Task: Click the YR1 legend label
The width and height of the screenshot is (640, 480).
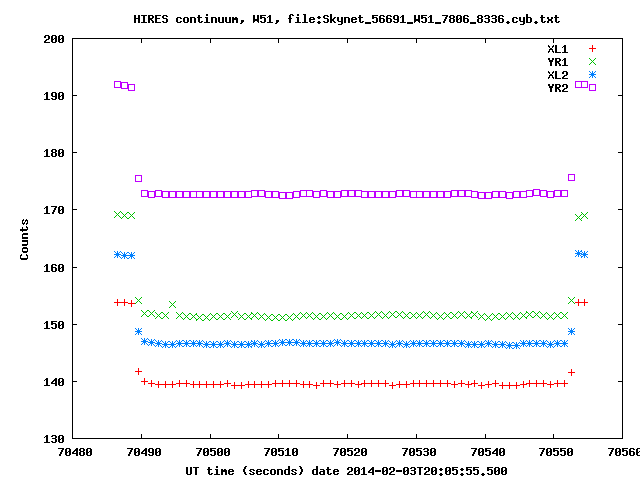Action: tap(558, 62)
